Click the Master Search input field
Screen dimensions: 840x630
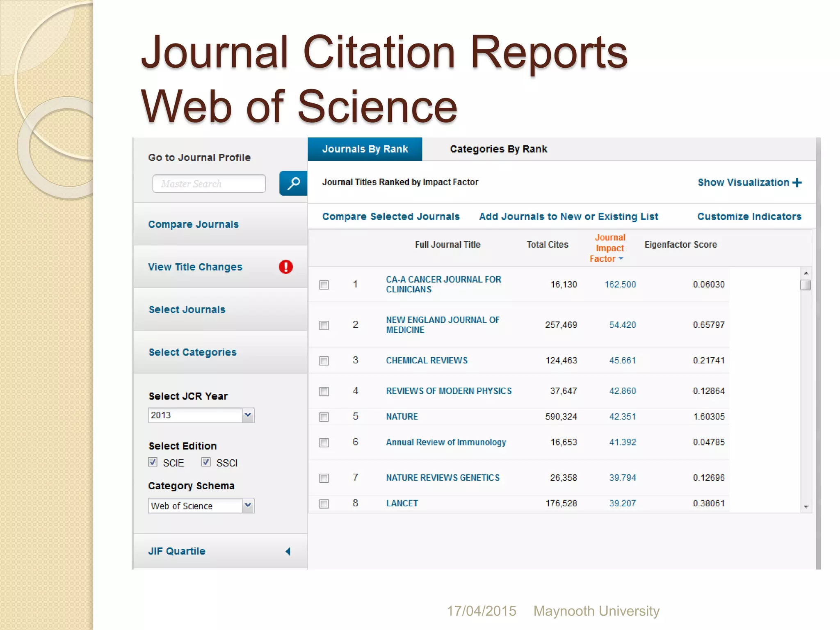(209, 184)
